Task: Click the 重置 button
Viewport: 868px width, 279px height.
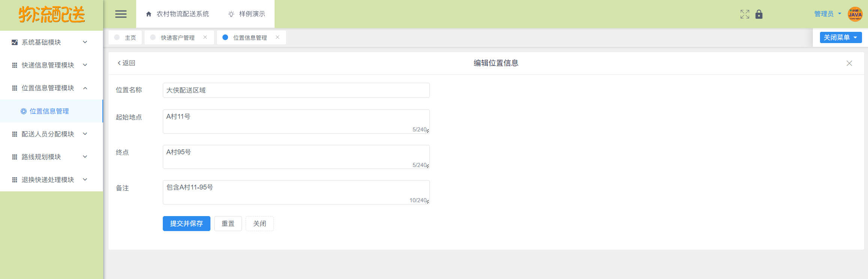Action: coord(228,224)
